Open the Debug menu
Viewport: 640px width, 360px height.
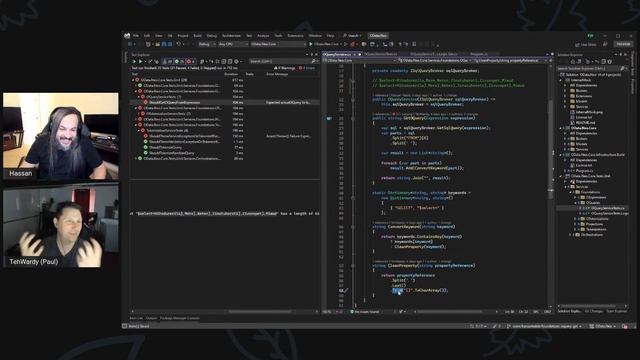[x=212, y=36]
